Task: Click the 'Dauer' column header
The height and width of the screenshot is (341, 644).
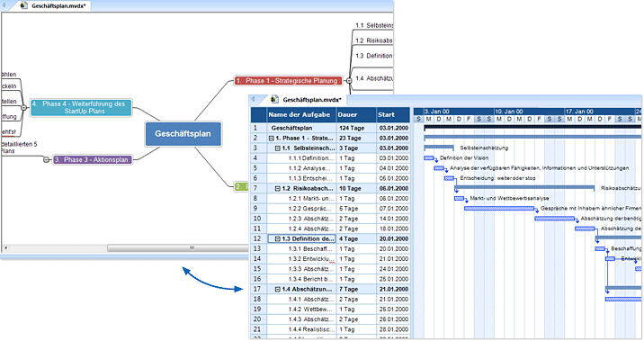Action: pos(355,114)
